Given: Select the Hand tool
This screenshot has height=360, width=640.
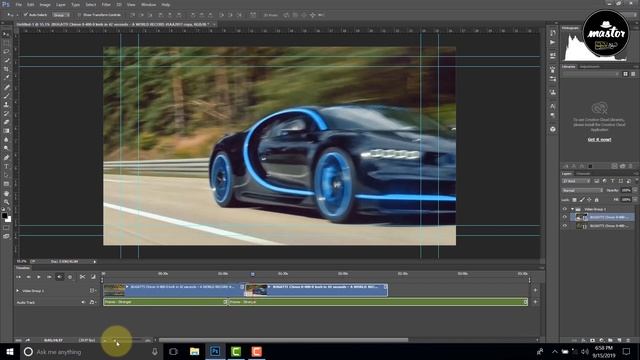Looking at the screenshot, I should coord(6,193).
